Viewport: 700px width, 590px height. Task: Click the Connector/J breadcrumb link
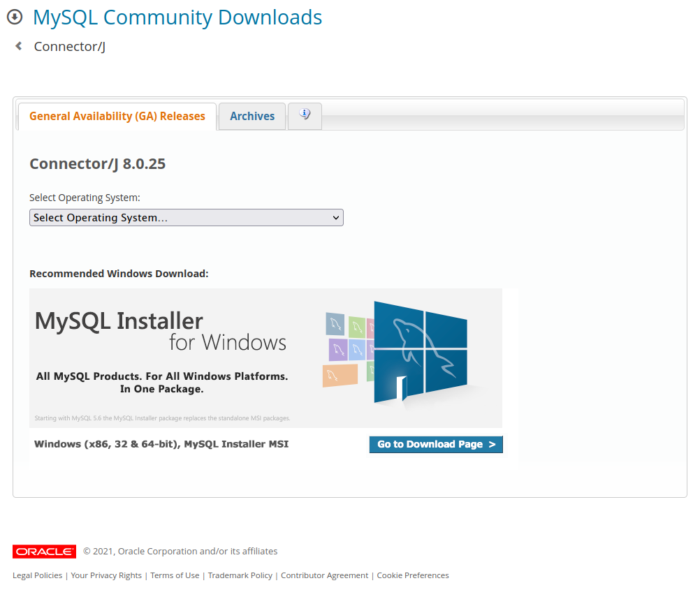pos(70,47)
